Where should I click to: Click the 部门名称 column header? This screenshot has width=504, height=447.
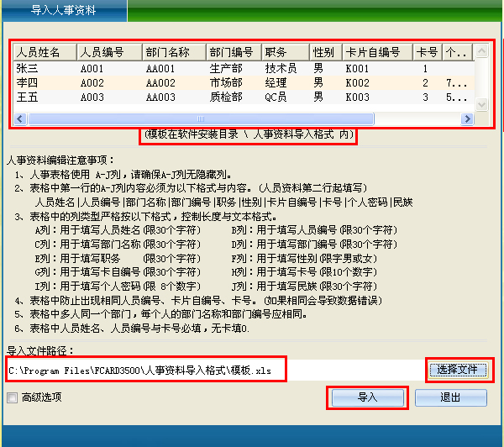(x=174, y=52)
